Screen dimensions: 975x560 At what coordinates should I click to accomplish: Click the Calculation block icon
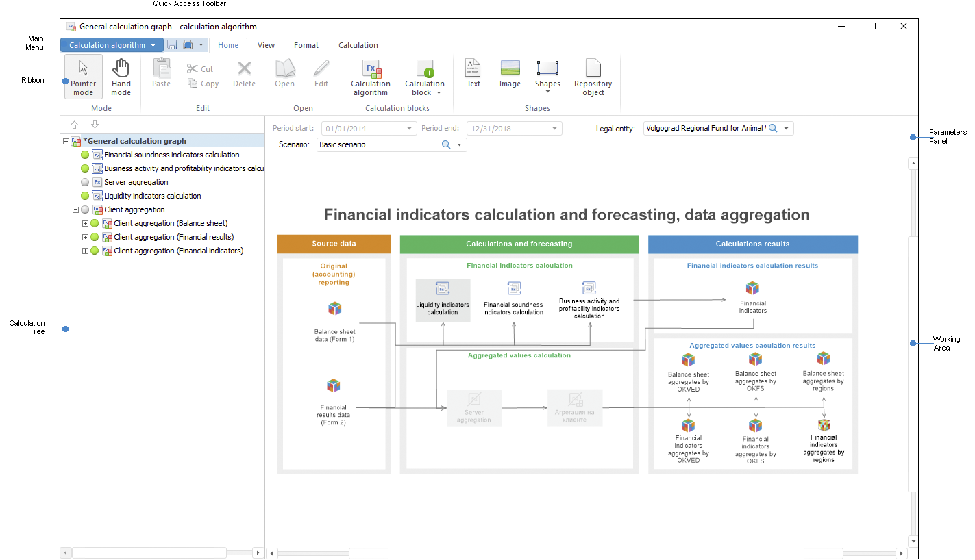(425, 68)
